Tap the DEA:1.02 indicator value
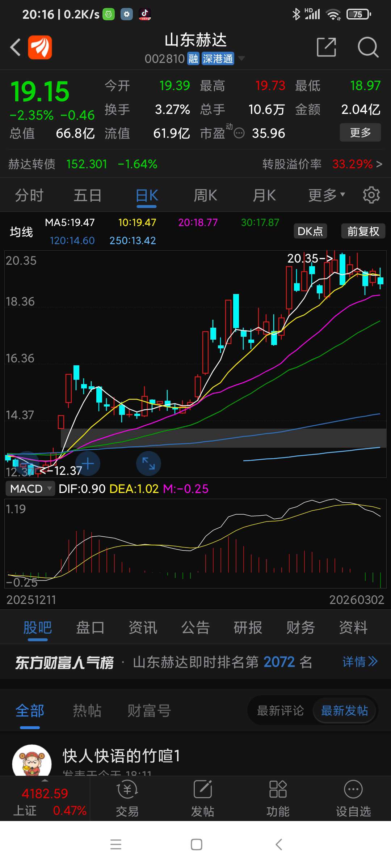 point(134,489)
